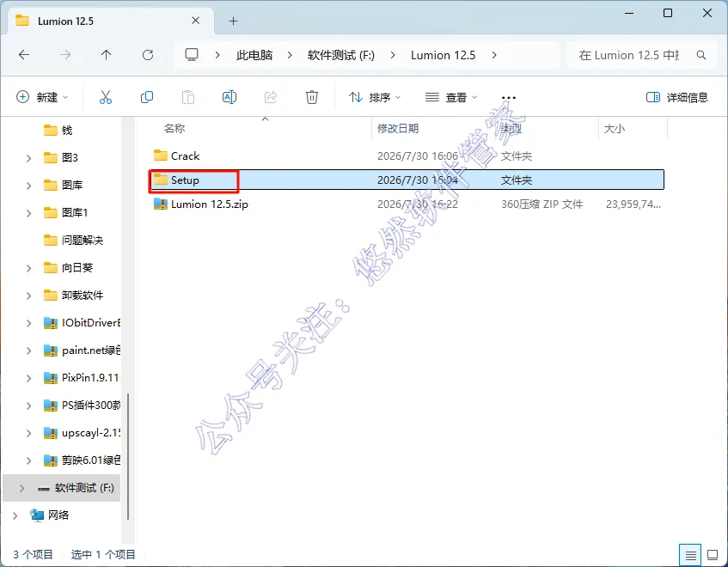Click the Delete trash can icon
Viewport: 728px width, 567px height.
tap(312, 97)
